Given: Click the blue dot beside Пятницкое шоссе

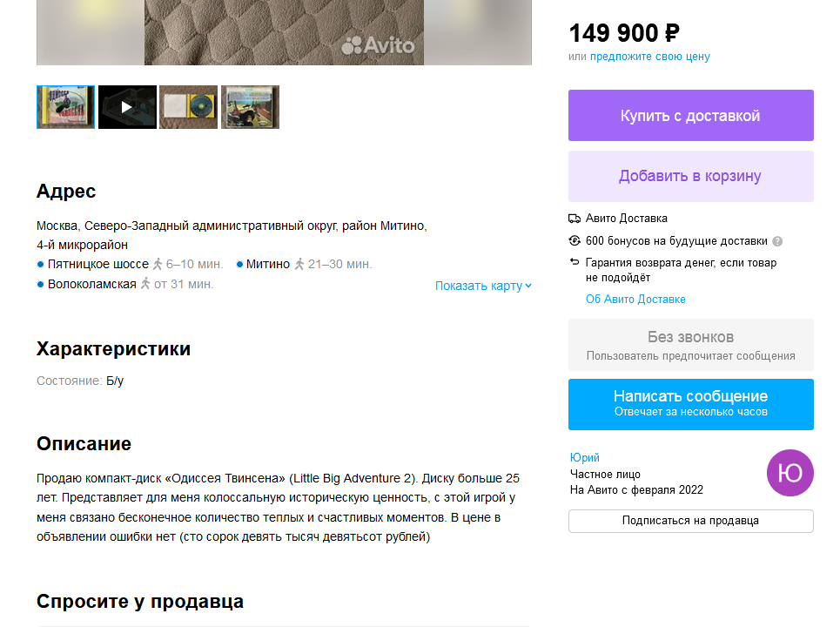Looking at the screenshot, I should [41, 264].
